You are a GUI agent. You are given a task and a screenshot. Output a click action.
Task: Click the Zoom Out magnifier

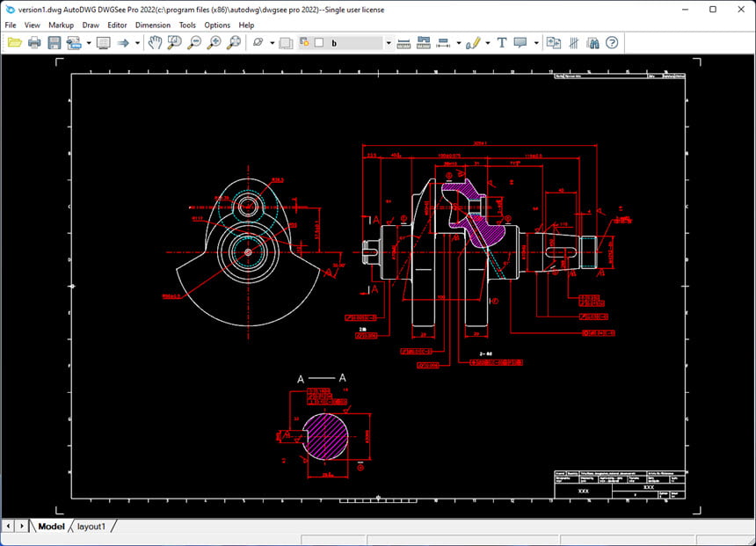tap(194, 43)
